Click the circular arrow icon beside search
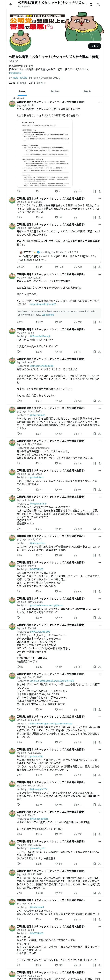This screenshot has width=110, height=980. point(91,4)
